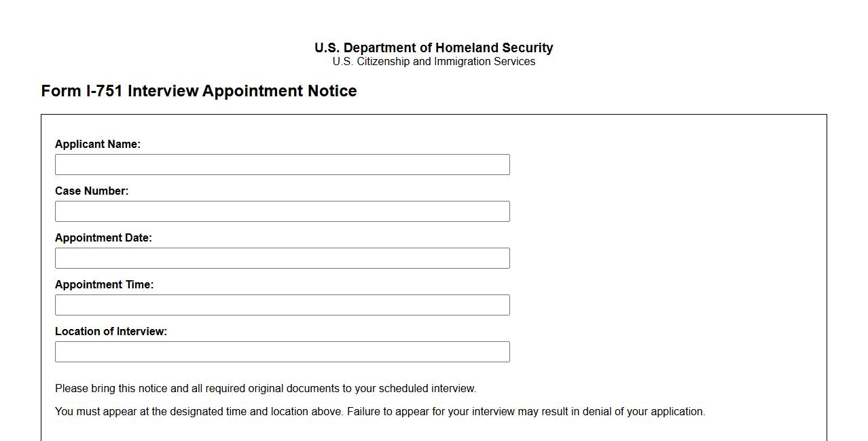Click into the Appointment Time field
The image size is (868, 441).
[x=282, y=305]
